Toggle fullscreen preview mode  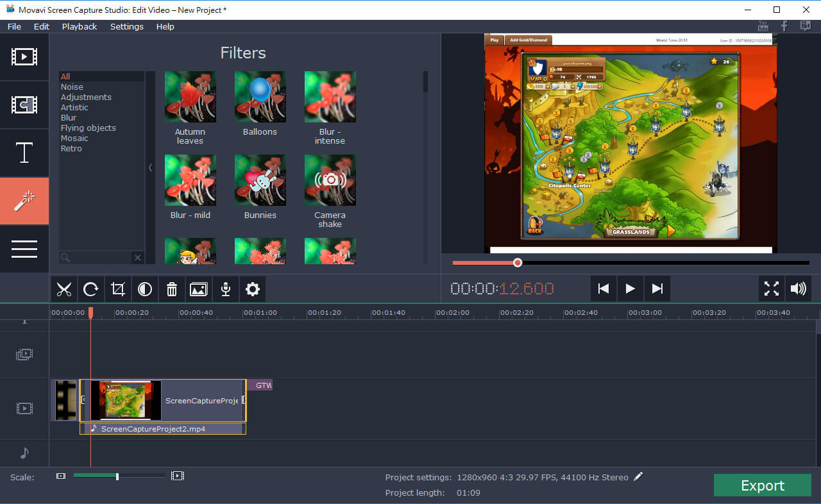(x=771, y=289)
